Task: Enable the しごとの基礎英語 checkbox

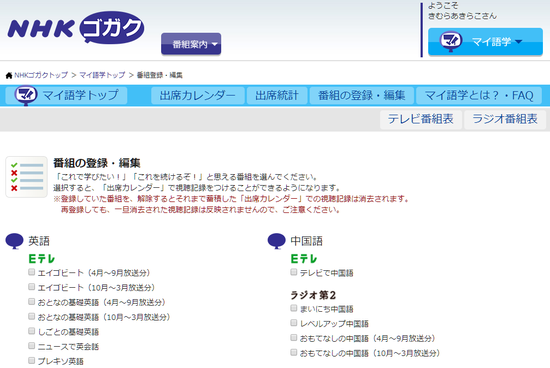Action: pos(32,331)
